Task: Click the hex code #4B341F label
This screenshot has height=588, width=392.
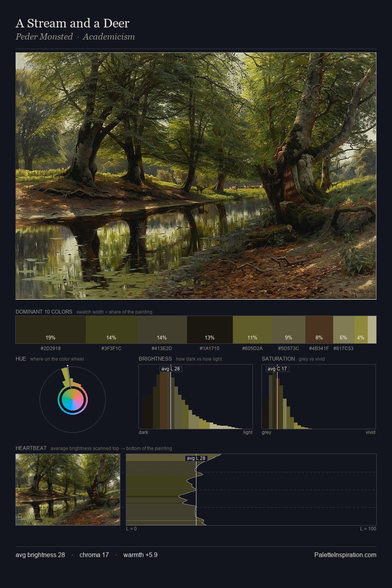Action: pyautogui.click(x=319, y=348)
